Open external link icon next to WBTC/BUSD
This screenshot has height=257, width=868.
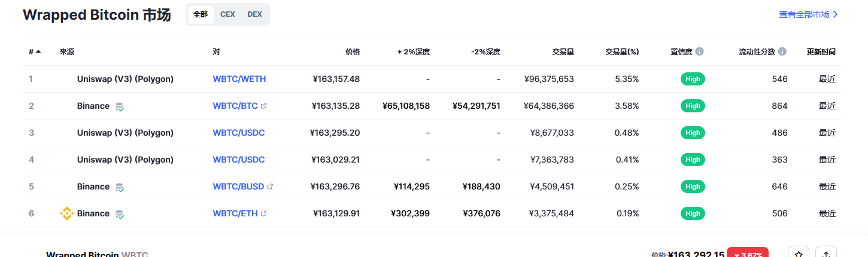[270, 186]
